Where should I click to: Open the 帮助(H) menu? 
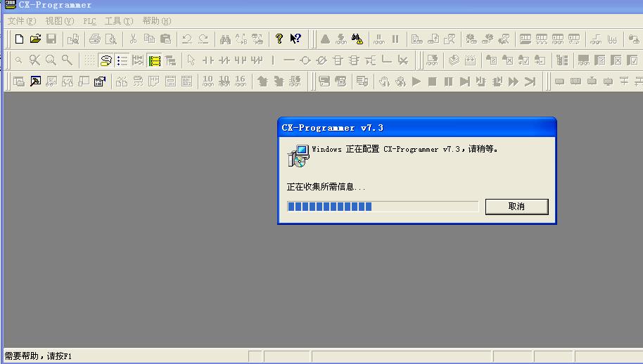156,21
